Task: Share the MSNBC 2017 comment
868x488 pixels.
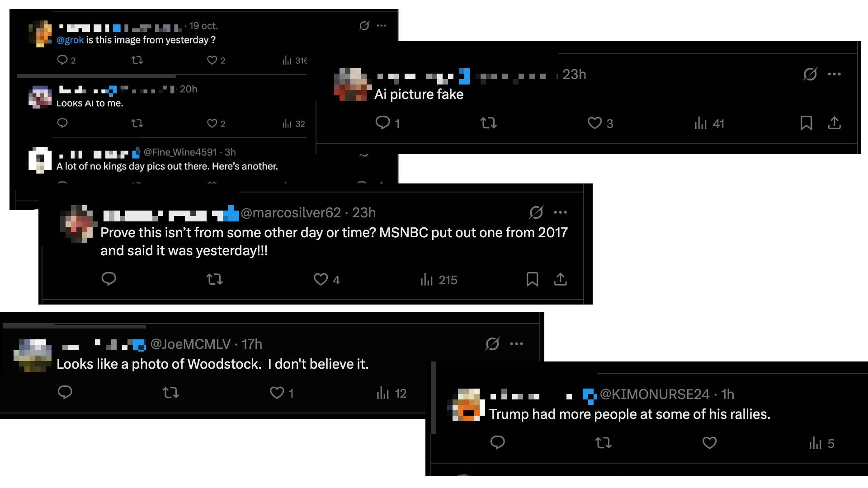Action: pyautogui.click(x=560, y=279)
